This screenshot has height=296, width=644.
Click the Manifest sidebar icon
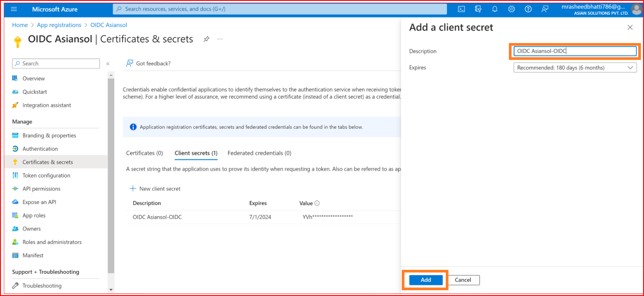tap(15, 255)
